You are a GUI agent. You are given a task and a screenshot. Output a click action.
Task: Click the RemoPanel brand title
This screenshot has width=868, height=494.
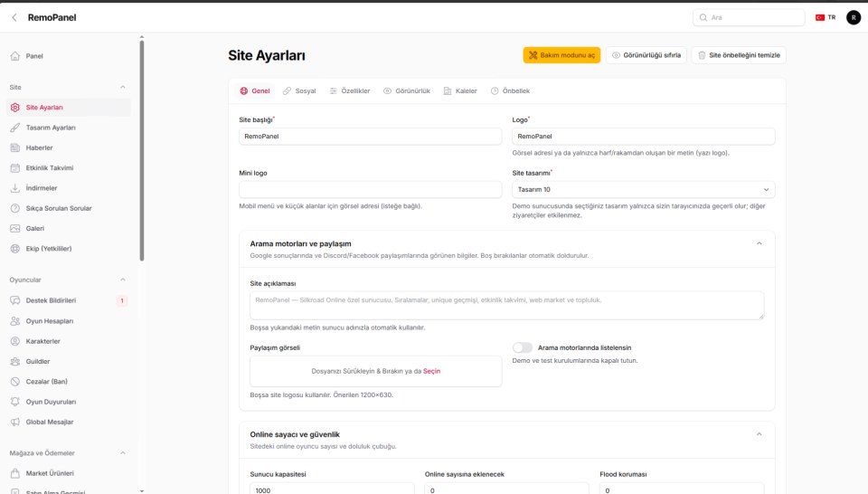52,18
